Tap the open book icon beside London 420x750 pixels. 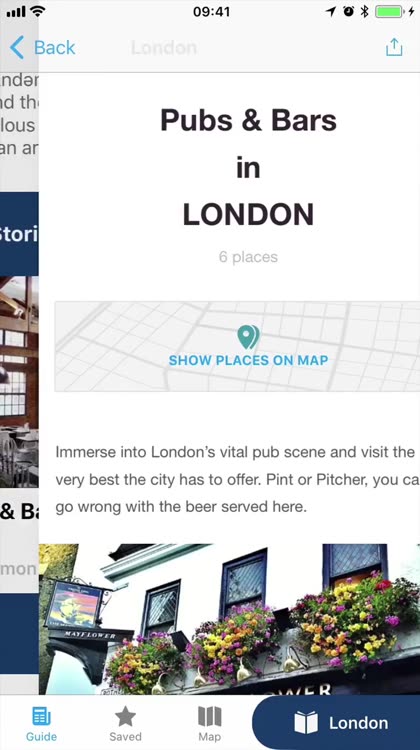click(x=306, y=722)
